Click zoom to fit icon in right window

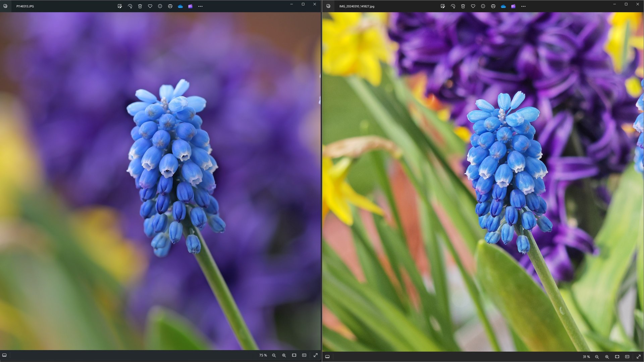[617, 357]
